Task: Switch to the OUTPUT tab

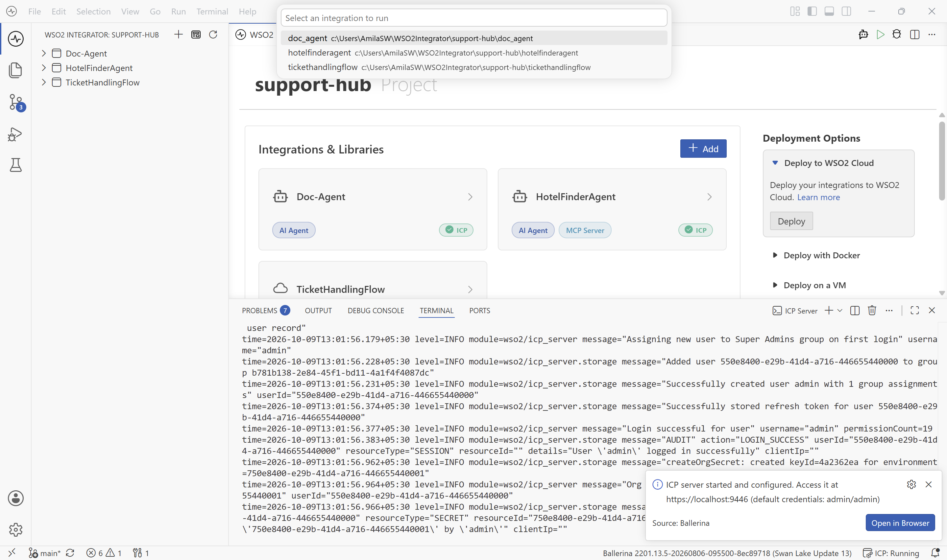Action: (x=318, y=311)
